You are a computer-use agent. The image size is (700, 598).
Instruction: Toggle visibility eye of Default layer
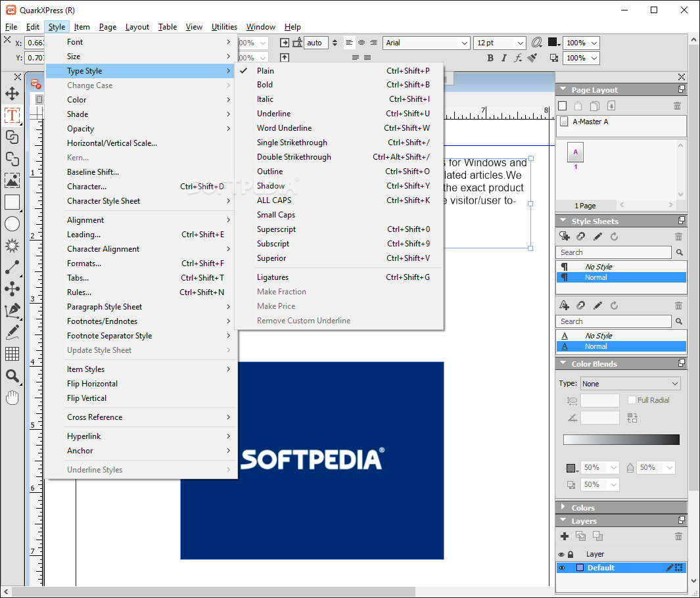[562, 568]
